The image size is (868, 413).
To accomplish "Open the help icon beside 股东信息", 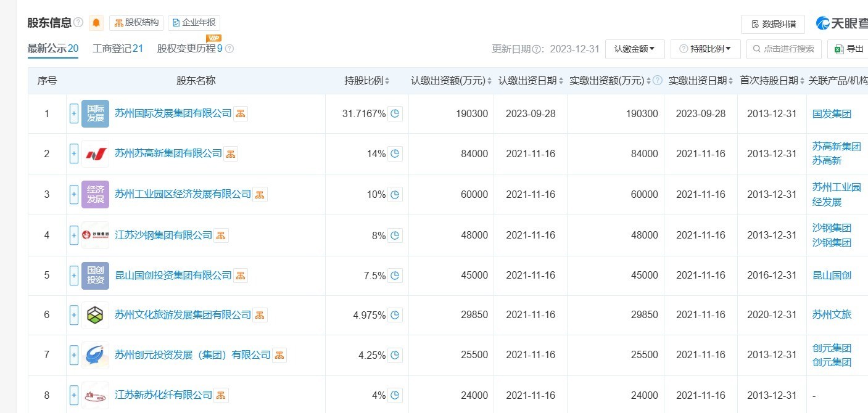I will [78, 23].
